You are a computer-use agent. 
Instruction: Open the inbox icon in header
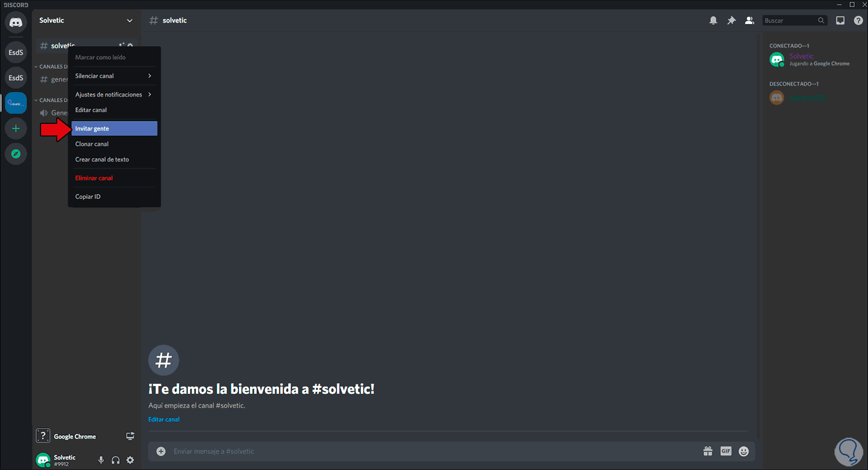tap(840, 20)
